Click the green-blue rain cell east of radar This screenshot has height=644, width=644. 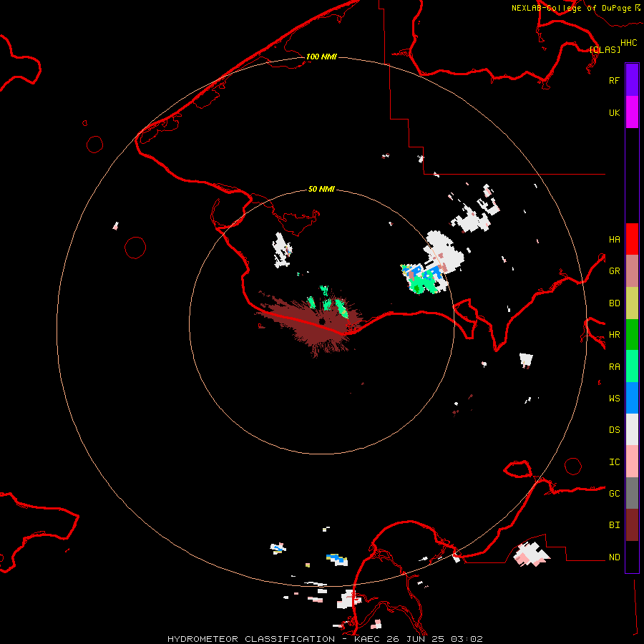(423, 278)
